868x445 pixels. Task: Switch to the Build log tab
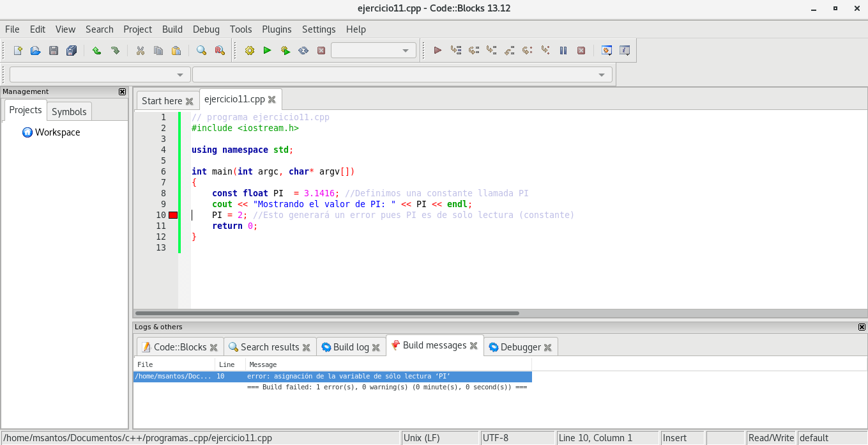351,347
